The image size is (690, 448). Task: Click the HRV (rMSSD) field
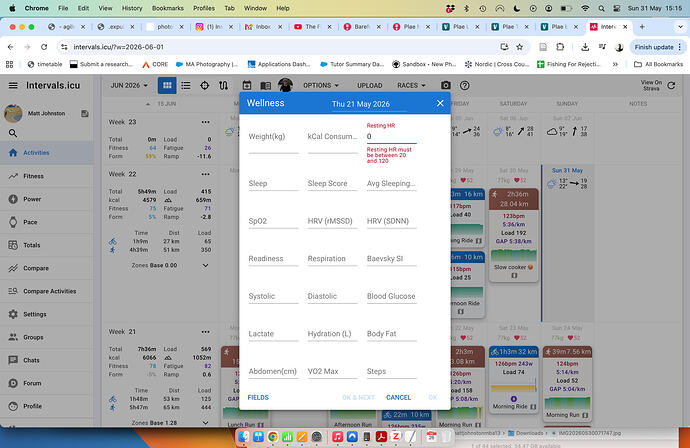333,221
